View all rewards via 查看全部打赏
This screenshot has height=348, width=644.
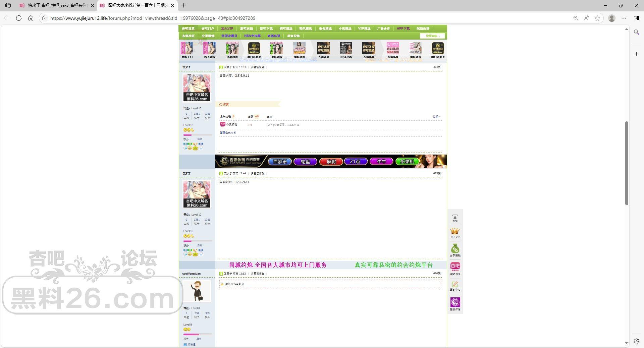[x=228, y=133]
